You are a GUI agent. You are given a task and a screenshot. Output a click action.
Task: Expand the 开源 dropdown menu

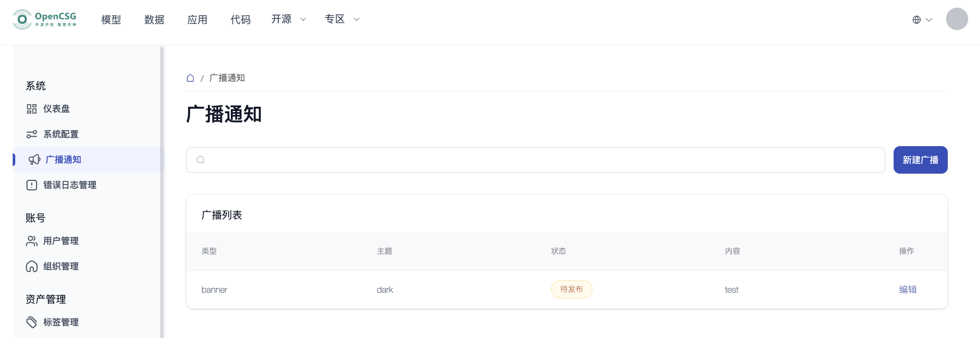coord(288,19)
